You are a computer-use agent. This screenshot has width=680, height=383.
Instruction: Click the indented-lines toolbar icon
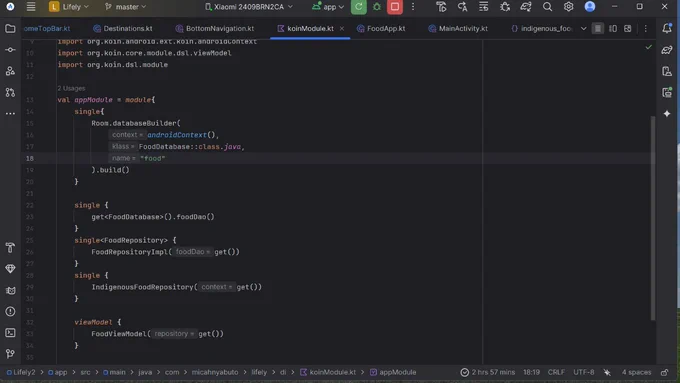coord(484,7)
